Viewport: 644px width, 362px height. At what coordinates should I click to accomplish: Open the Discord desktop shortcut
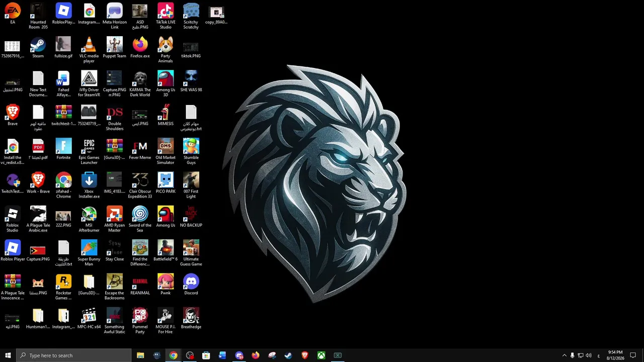(191, 283)
